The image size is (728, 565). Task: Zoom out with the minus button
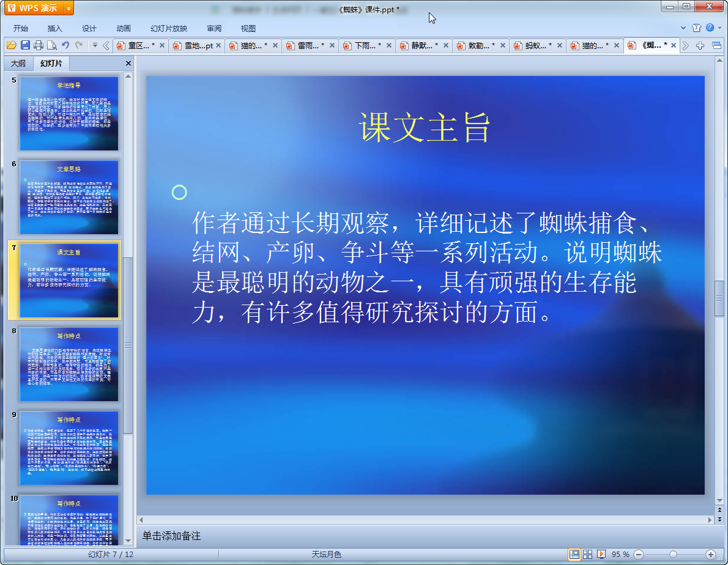(639, 555)
